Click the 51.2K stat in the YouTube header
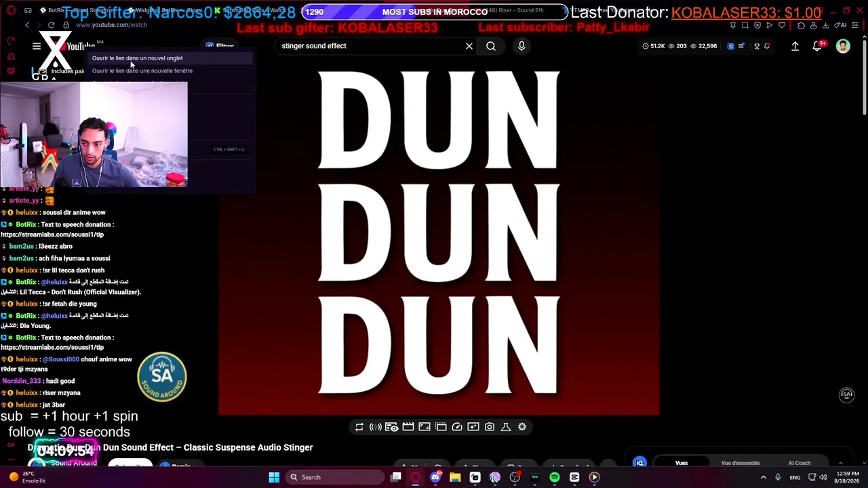Screen dimensions: 868x488 pyautogui.click(x=654, y=46)
